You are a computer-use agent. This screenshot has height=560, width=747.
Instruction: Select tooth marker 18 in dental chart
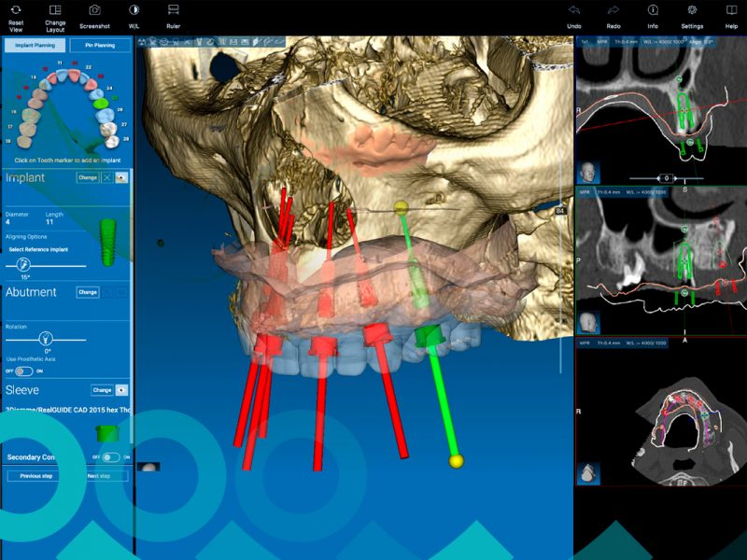point(8,142)
